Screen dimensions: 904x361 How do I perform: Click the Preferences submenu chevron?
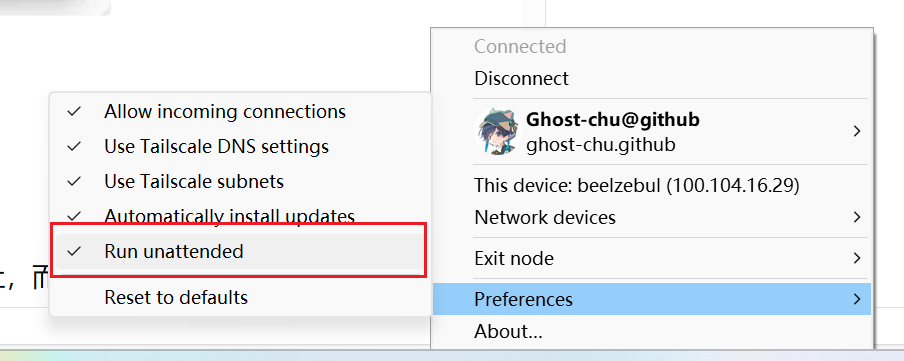click(x=857, y=299)
